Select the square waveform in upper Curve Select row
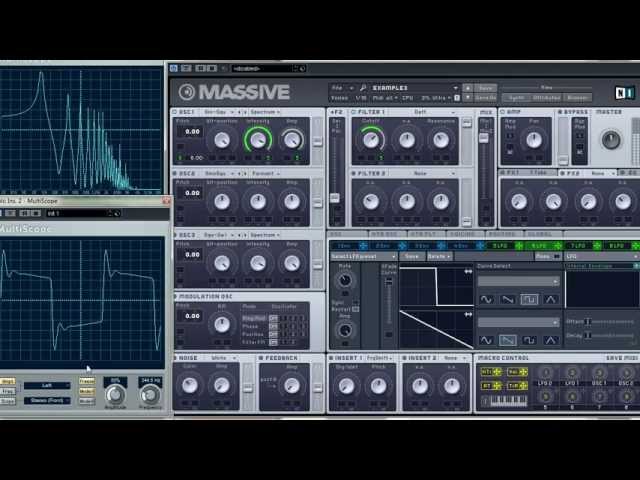Screen dimensions: 640x480 pyautogui.click(x=529, y=300)
